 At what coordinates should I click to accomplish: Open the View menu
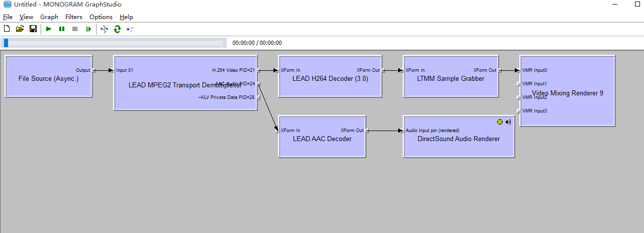26,17
